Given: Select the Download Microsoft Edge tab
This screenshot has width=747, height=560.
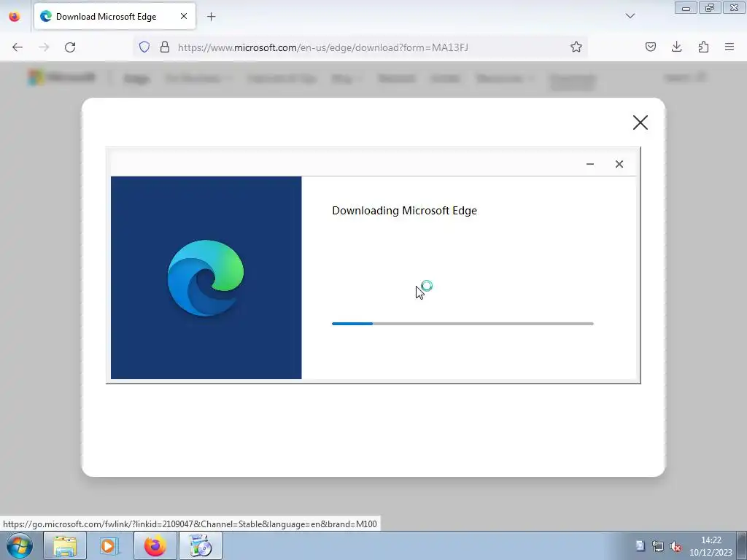Looking at the screenshot, I should tap(115, 16).
